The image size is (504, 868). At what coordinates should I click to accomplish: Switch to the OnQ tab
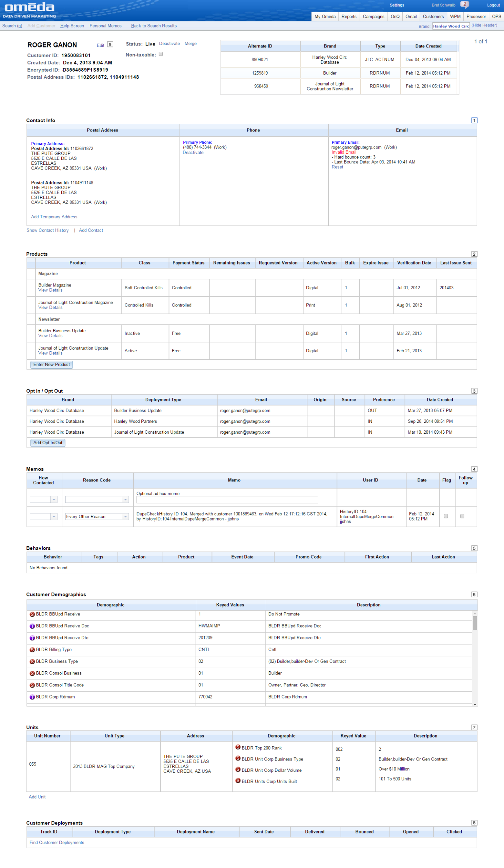pos(395,17)
